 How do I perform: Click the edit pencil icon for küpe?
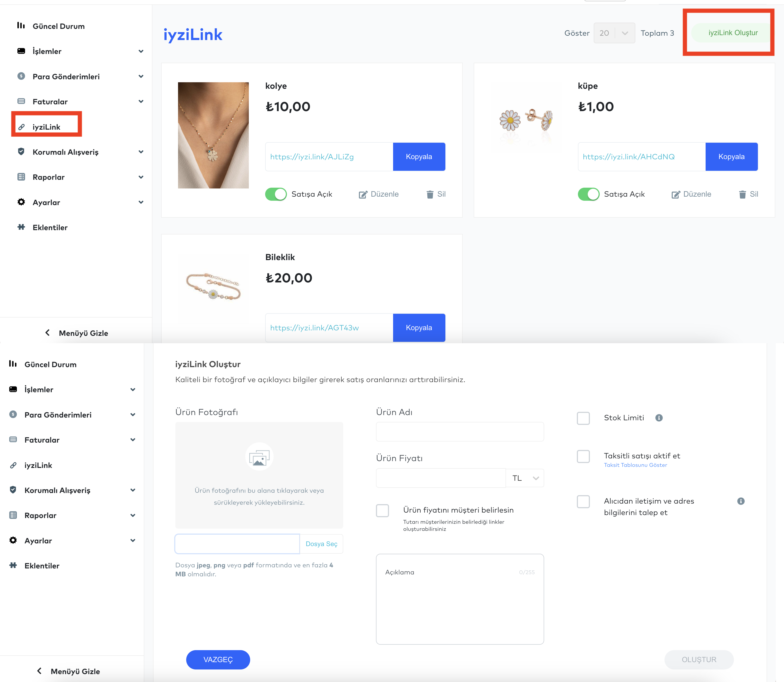click(676, 194)
